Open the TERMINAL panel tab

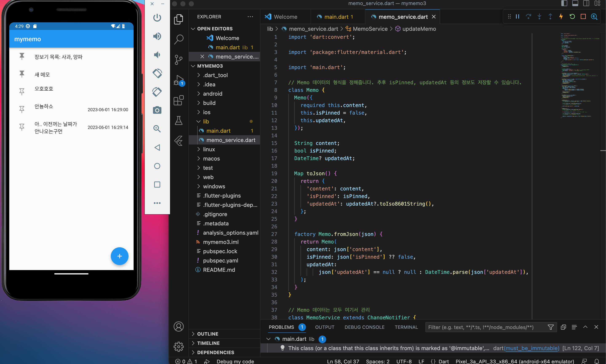(x=406, y=327)
